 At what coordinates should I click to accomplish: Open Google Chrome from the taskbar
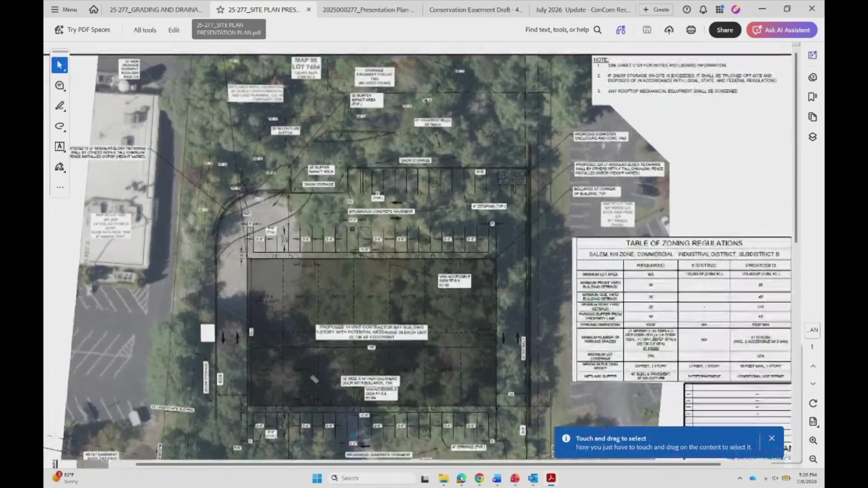(479, 478)
